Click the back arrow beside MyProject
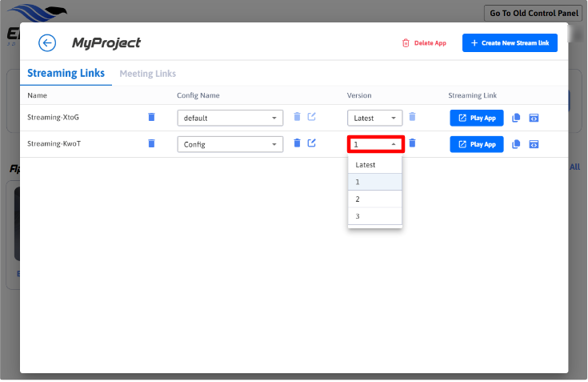 click(x=47, y=43)
